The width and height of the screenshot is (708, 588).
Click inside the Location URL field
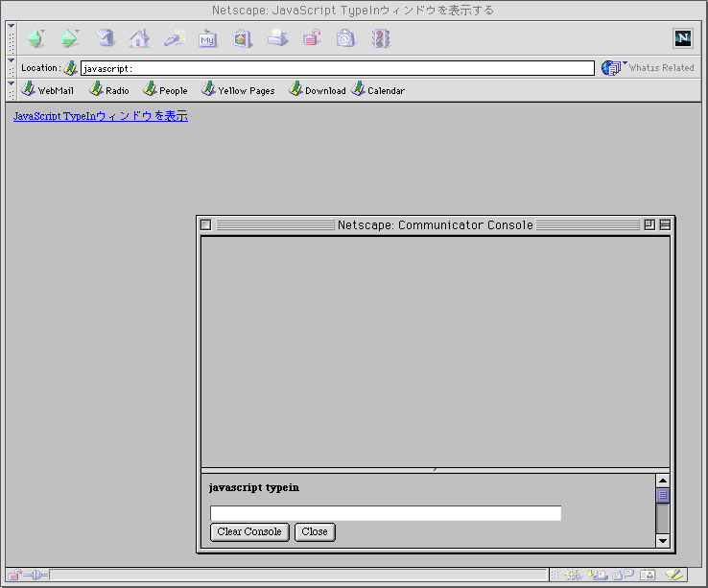tap(338, 68)
